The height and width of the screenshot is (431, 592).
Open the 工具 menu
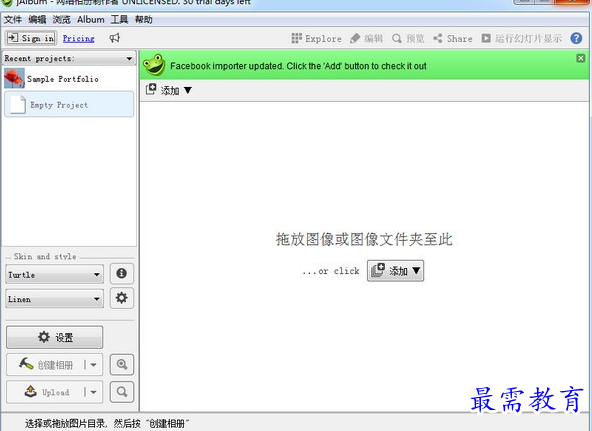pos(119,19)
